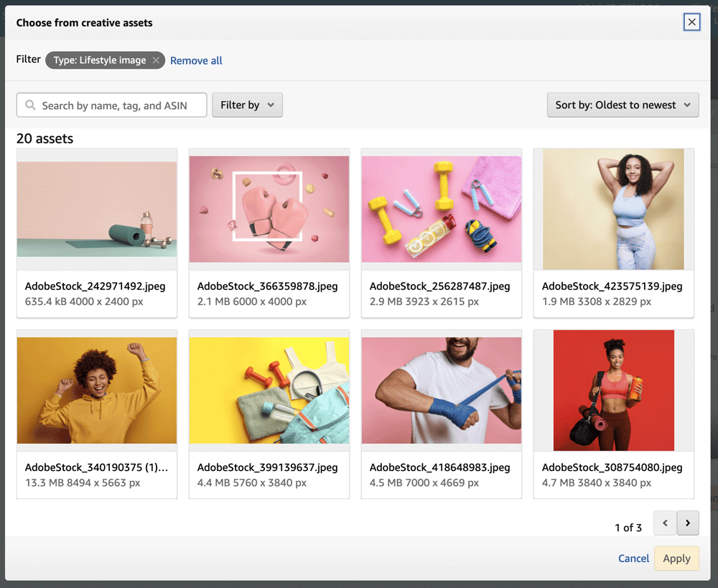This screenshot has height=588, width=718.
Task: Open the Filter by dropdown
Action: click(x=247, y=105)
